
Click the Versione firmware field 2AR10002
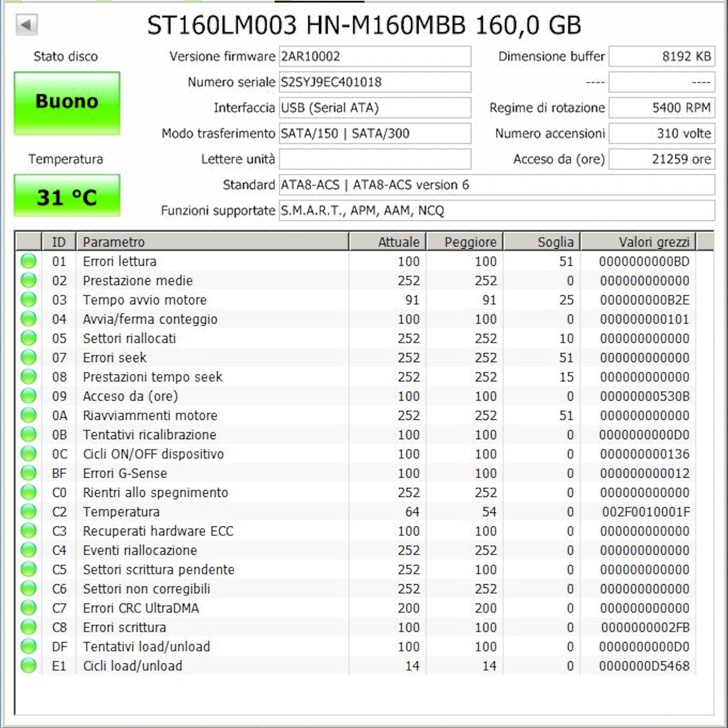coord(375,56)
